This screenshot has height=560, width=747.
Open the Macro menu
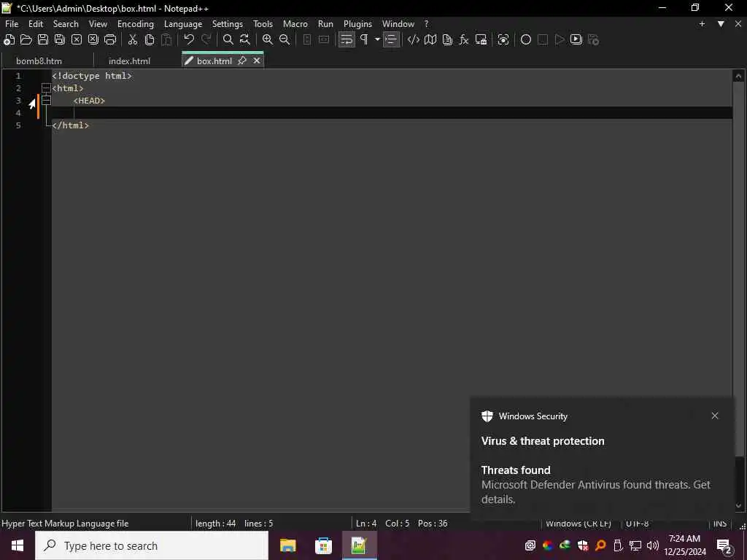point(295,24)
